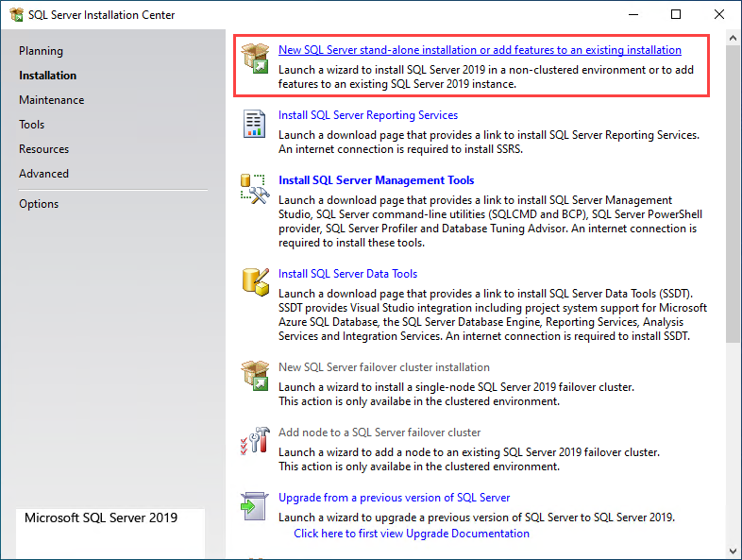
Task: Open Install SQL Server Data Tools link
Action: click(x=347, y=274)
